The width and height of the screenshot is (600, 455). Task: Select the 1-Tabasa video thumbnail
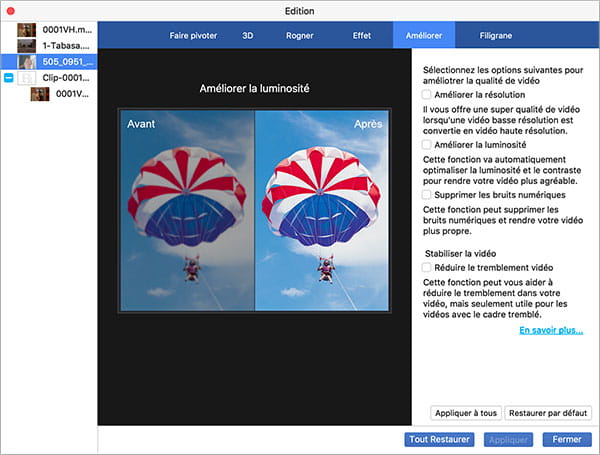pyautogui.click(x=27, y=46)
